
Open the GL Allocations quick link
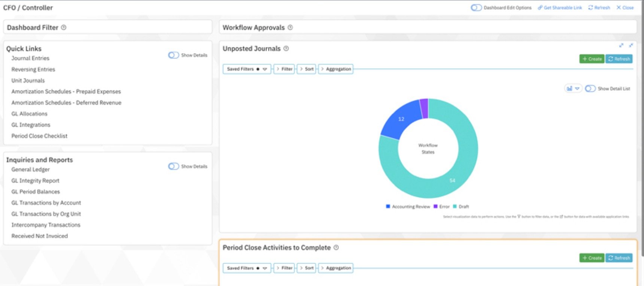29,113
